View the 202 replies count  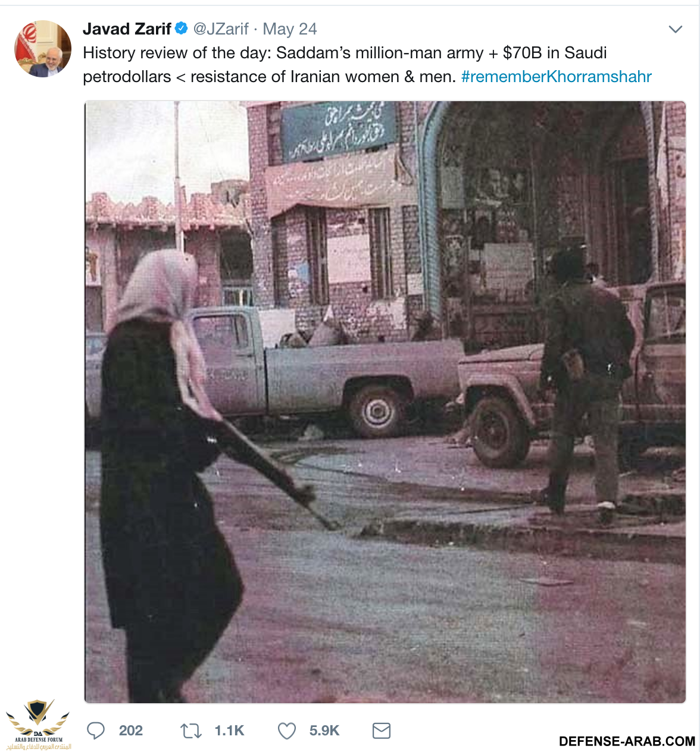pos(131,731)
